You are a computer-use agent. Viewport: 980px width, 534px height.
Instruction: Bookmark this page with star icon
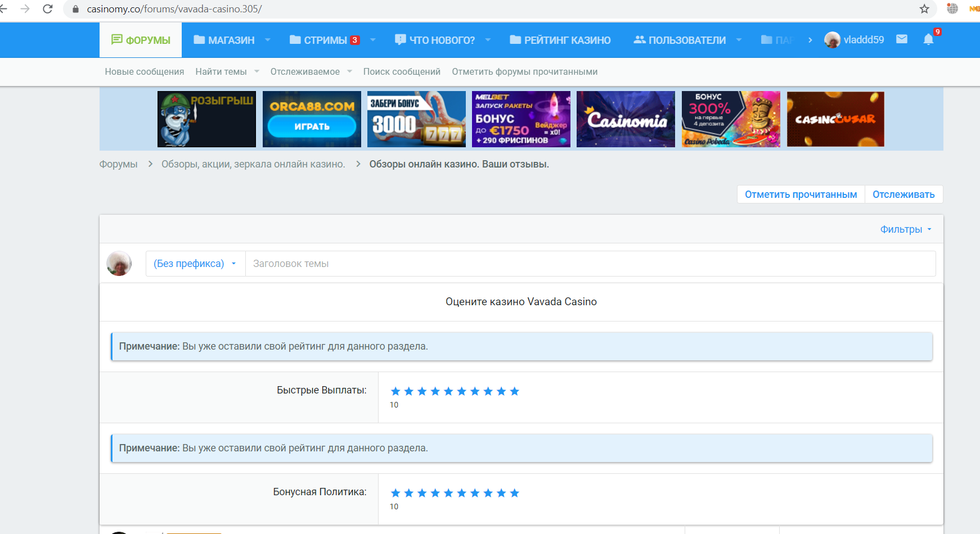[924, 9]
